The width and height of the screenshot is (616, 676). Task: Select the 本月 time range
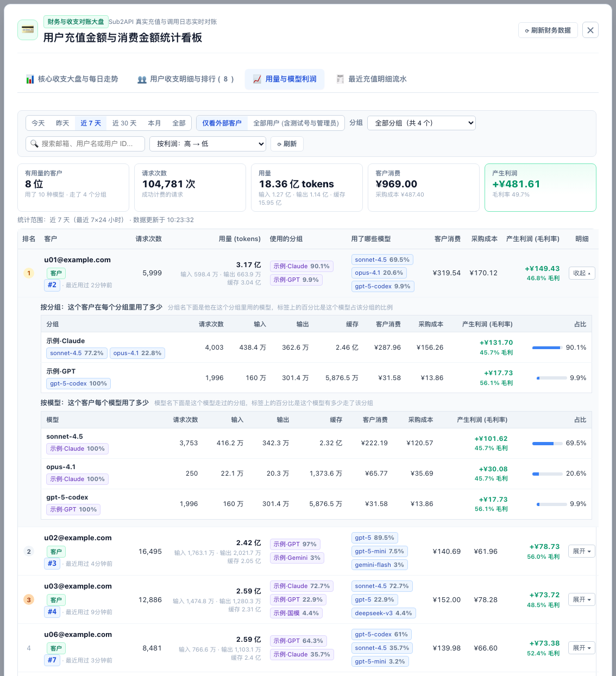[154, 123]
